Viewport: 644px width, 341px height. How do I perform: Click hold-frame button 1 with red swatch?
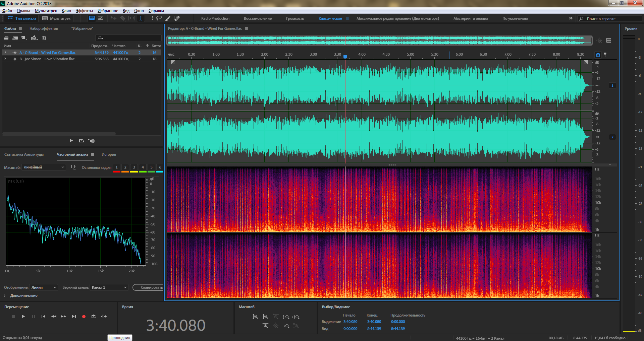point(116,167)
